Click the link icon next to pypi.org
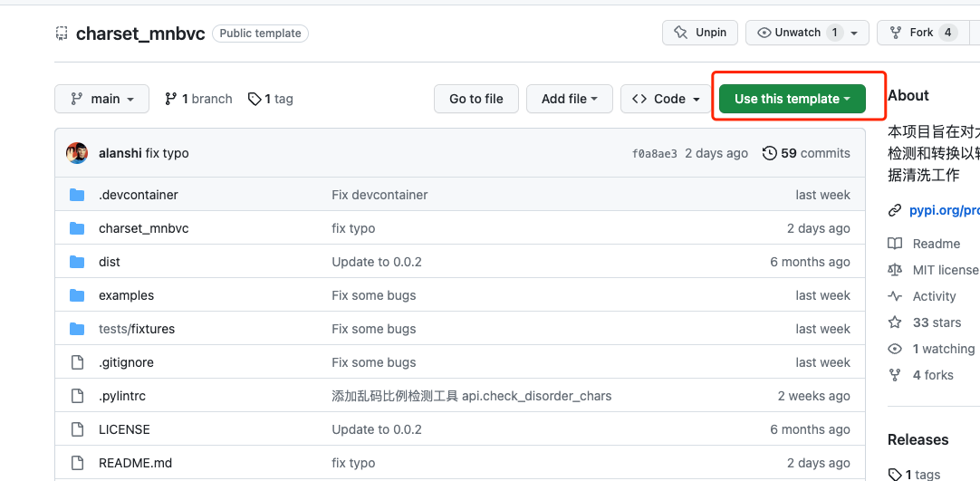 tap(895, 210)
